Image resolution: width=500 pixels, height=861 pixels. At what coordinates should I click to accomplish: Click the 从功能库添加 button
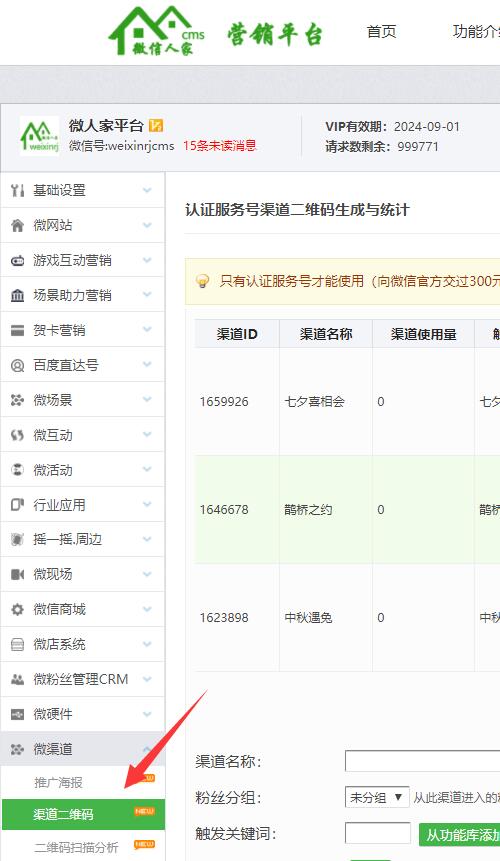459,835
